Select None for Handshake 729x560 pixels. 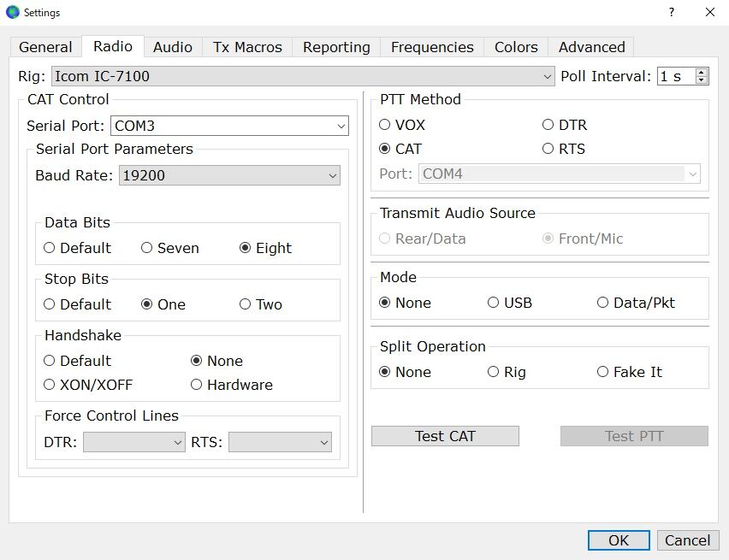(x=216, y=360)
